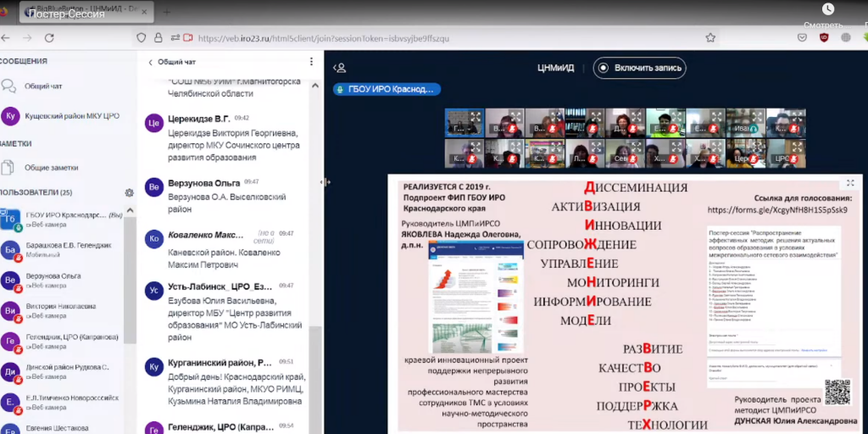Click the Pocket save icon in toolbar
868x434 pixels.
pos(802,38)
